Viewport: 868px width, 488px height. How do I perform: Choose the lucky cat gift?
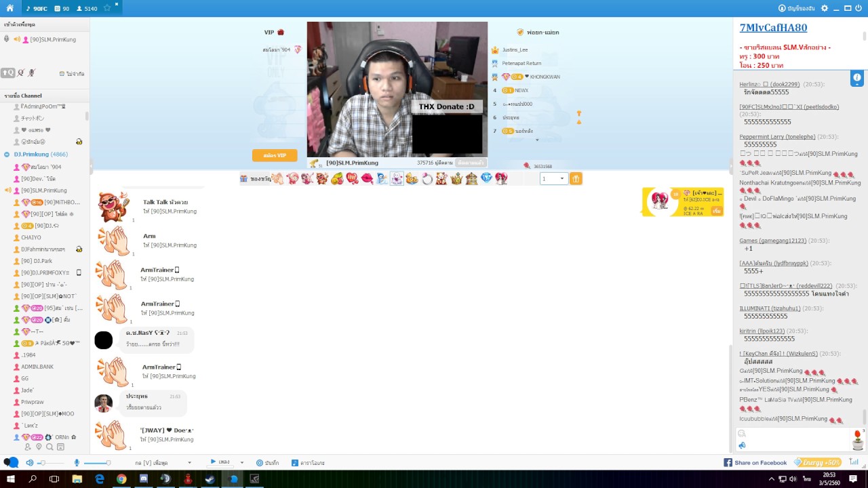tap(441, 178)
